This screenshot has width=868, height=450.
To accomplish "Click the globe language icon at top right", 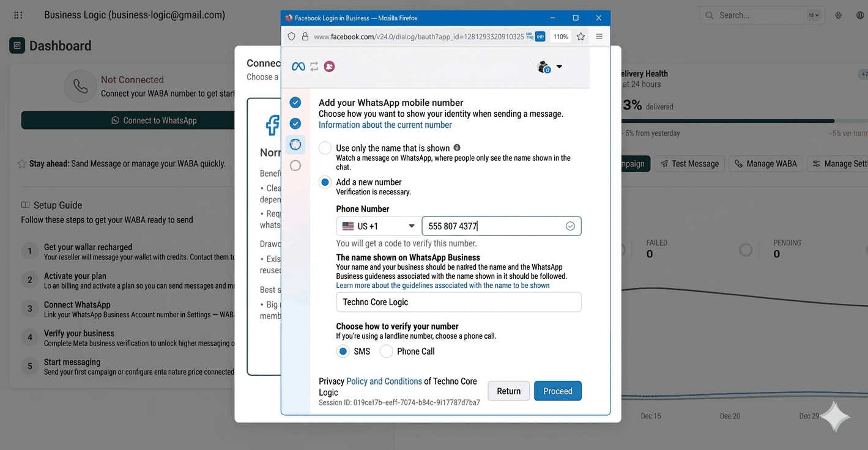I will pyautogui.click(x=861, y=15).
